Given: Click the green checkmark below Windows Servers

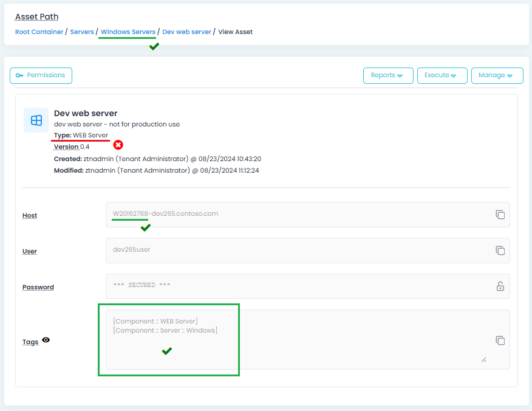Looking at the screenshot, I should pos(154,46).
